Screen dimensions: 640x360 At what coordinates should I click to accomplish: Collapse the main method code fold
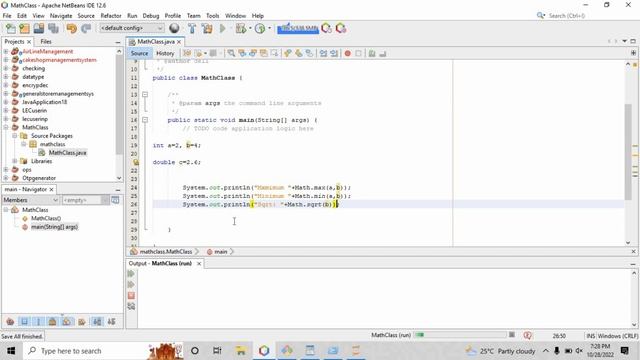click(x=145, y=120)
